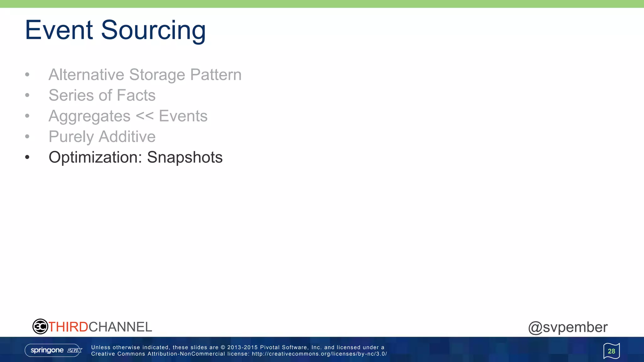The height and width of the screenshot is (362, 644).
Task: Click the 'Purely Additive' bullet
Action: 102,137
